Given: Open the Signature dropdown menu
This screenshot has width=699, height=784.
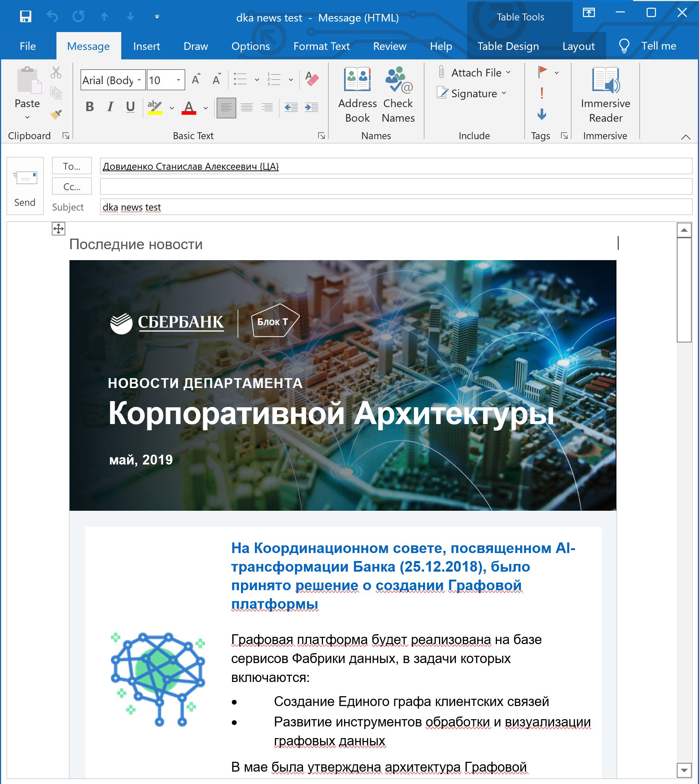Looking at the screenshot, I should pos(504,93).
